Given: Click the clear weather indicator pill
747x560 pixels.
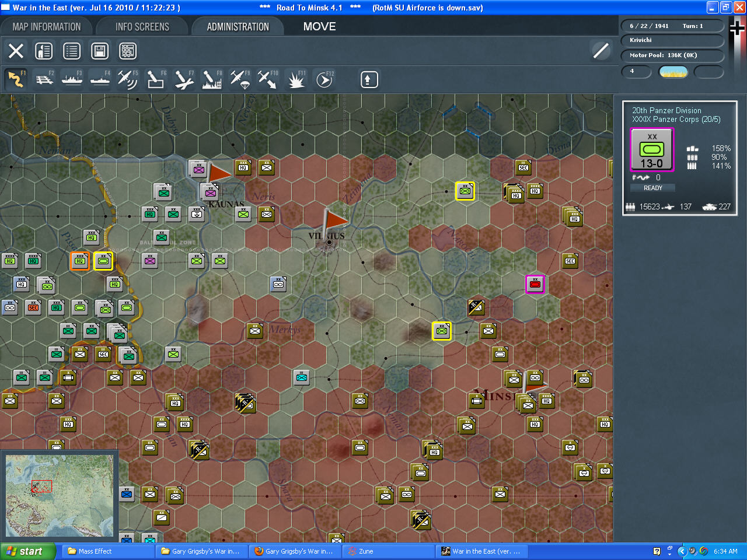Looking at the screenshot, I should 673,72.
